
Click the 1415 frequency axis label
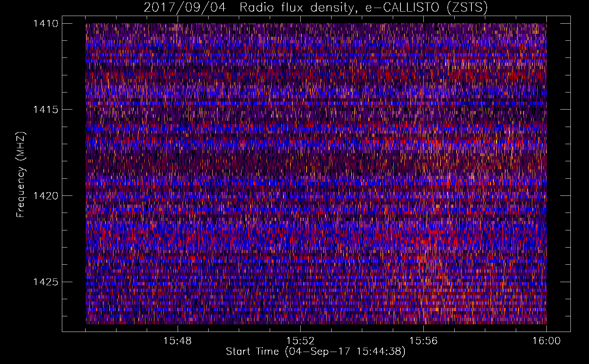(x=46, y=110)
